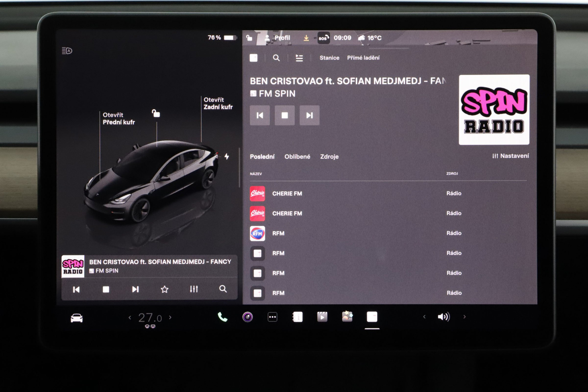
Task: Favorite the current station with the star
Action: [165, 289]
